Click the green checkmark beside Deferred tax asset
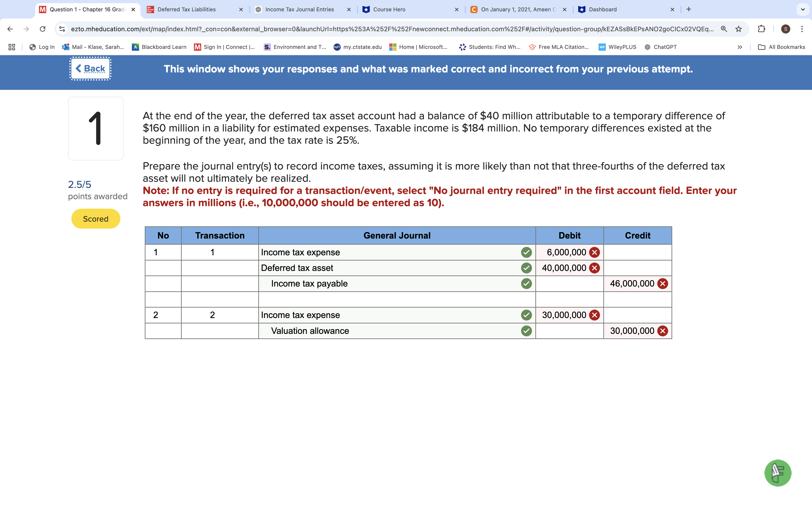812x507 pixels. click(x=526, y=268)
